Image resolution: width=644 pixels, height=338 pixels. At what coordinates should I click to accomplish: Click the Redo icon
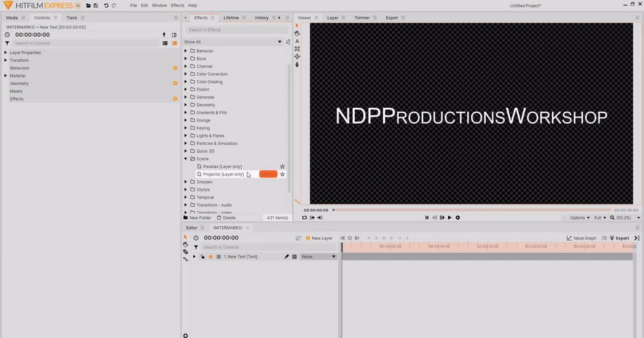(x=114, y=5)
